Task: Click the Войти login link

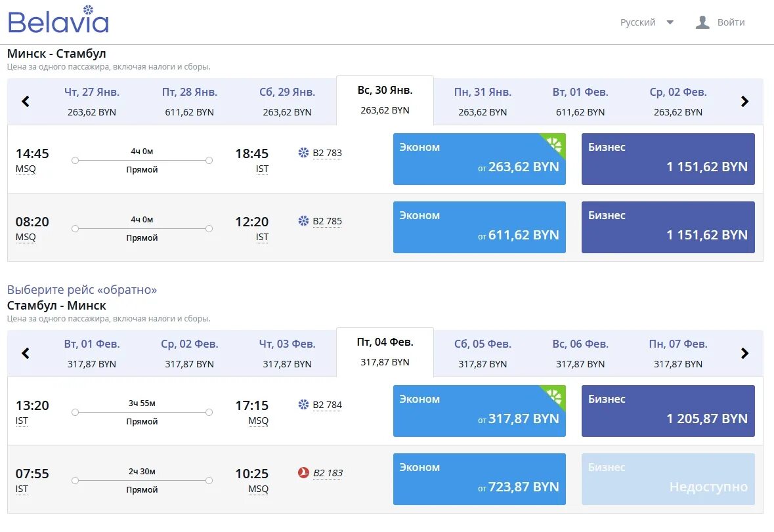Action: [x=731, y=22]
